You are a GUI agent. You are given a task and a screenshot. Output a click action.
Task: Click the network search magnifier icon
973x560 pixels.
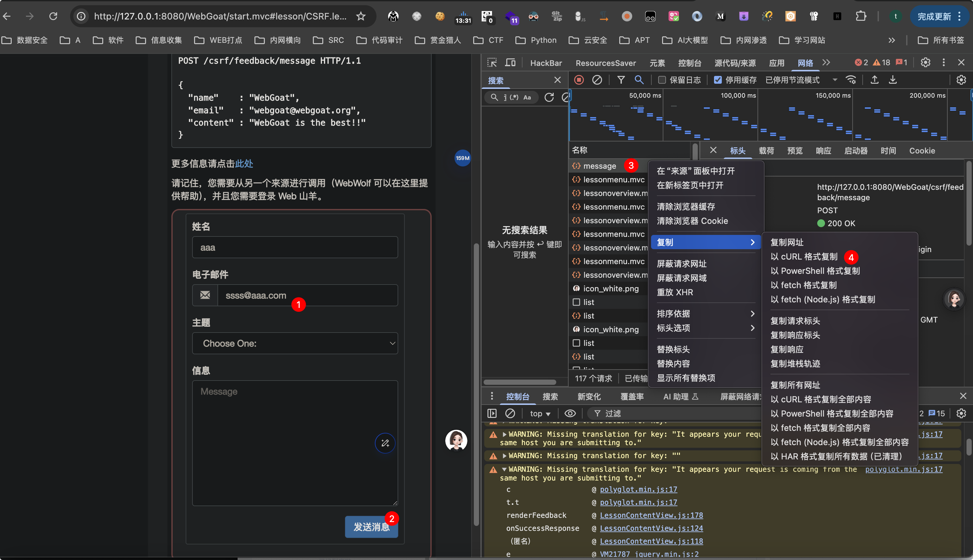(x=639, y=79)
